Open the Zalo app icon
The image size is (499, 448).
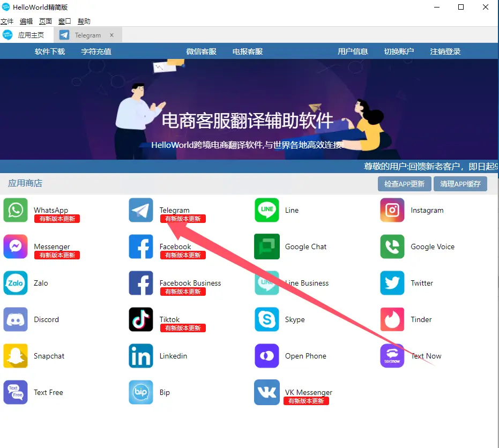click(x=16, y=283)
